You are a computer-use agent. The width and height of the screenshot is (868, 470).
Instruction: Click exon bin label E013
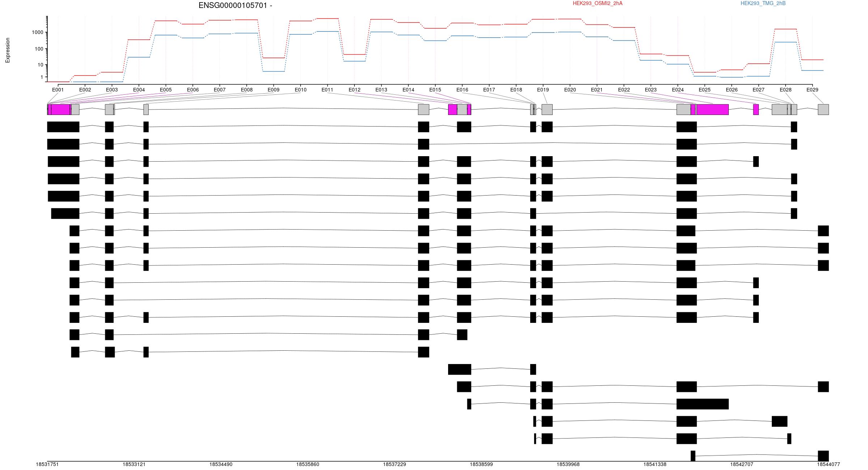point(381,90)
